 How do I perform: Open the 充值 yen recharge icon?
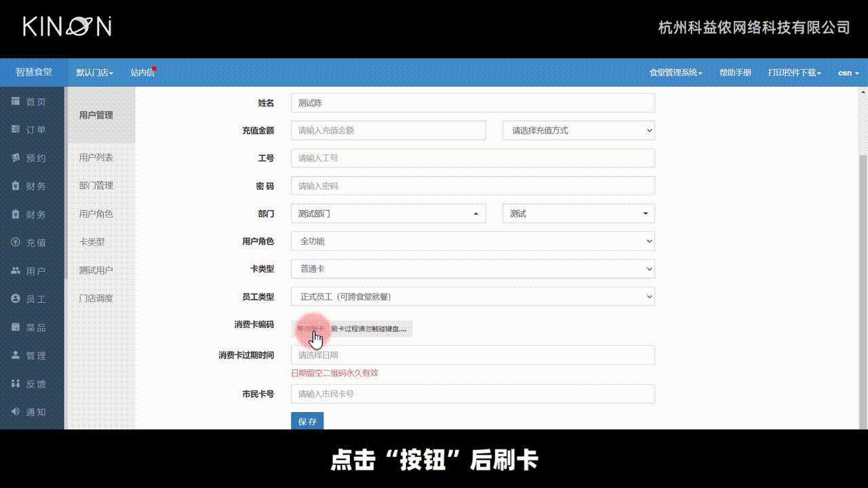pyautogui.click(x=16, y=243)
